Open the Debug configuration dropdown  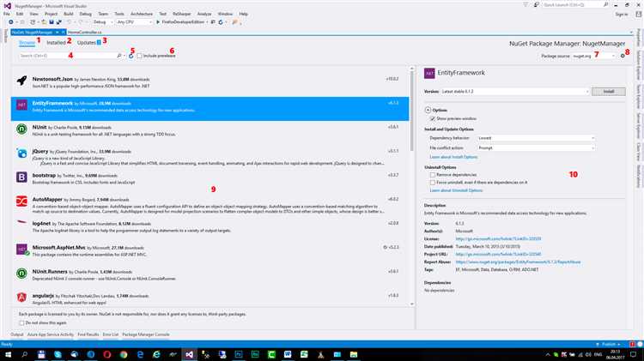tap(103, 21)
